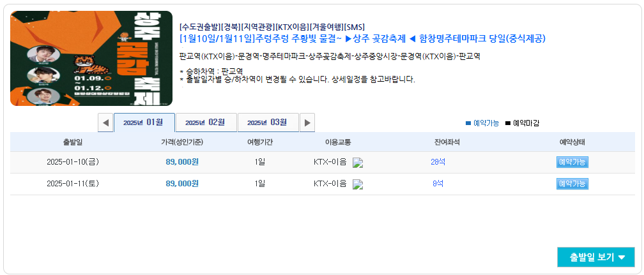
Task: Click the 여행기간 column header
Action: coord(259,142)
